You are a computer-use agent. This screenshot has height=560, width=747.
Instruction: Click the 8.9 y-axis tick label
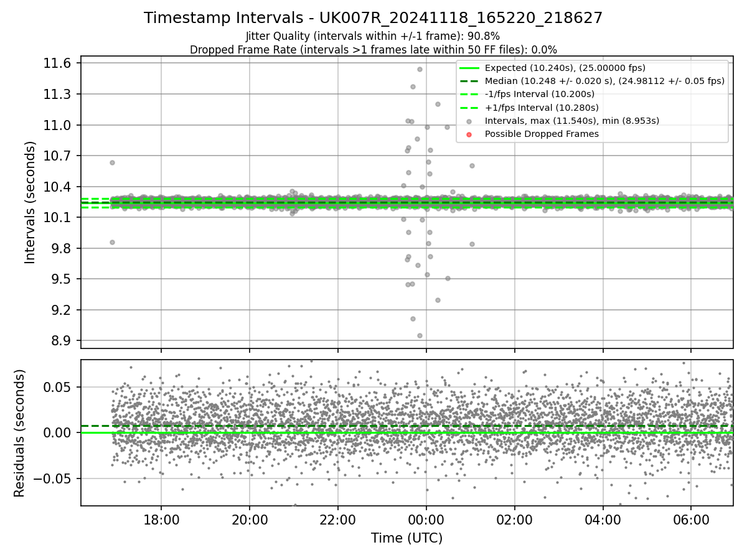(x=62, y=341)
